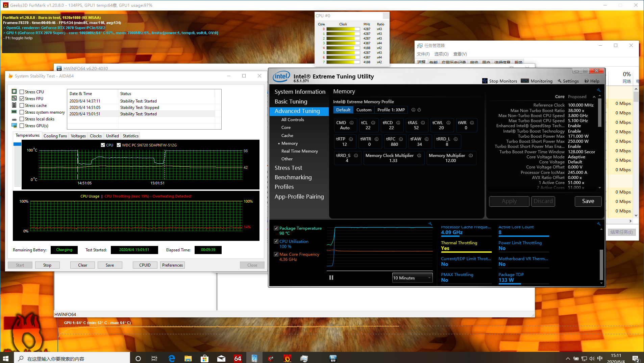
Task: Enable Stress local disks checkbox
Action: pos(22,119)
